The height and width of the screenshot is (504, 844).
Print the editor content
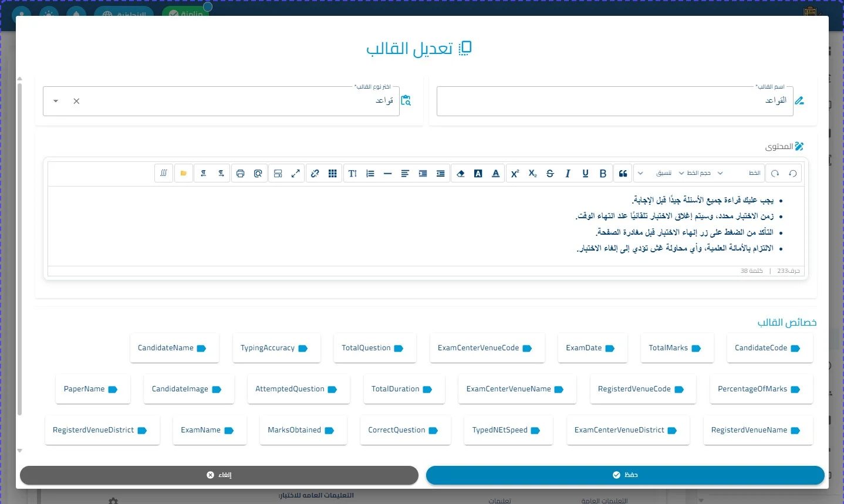240,173
